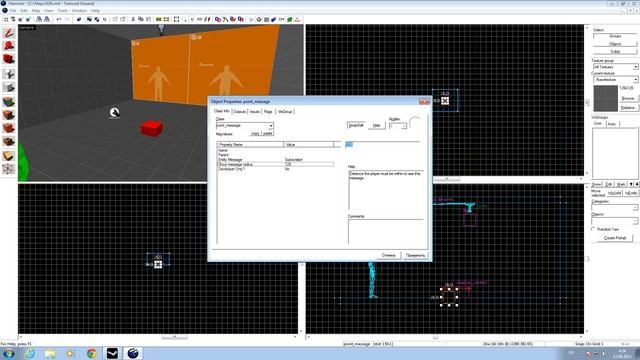Open the Class dropdown showing point_message
Image resolution: width=640 pixels, height=360 pixels.
245,126
